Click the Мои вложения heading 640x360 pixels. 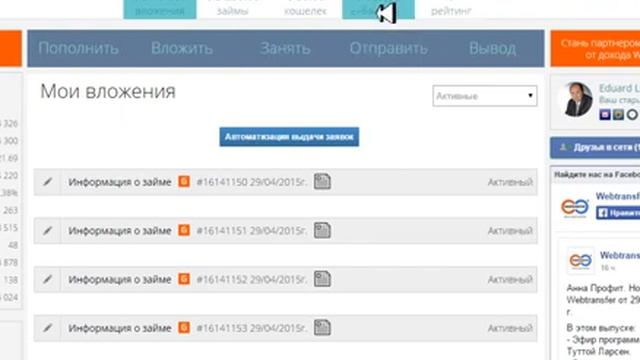[x=108, y=91]
